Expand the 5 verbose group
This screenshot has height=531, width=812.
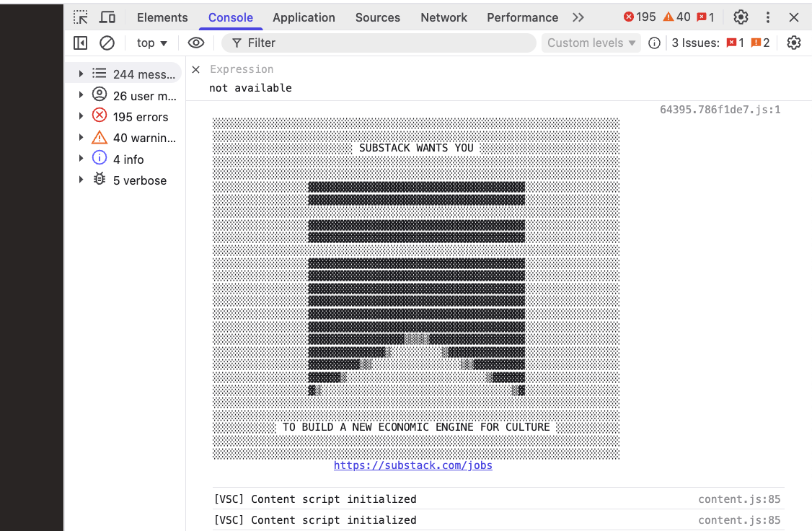(x=81, y=180)
